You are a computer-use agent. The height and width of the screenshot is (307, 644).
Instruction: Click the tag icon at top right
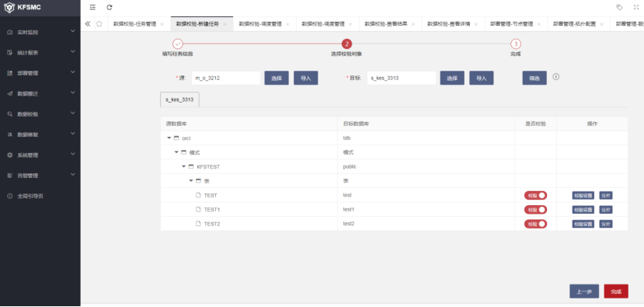point(619,8)
